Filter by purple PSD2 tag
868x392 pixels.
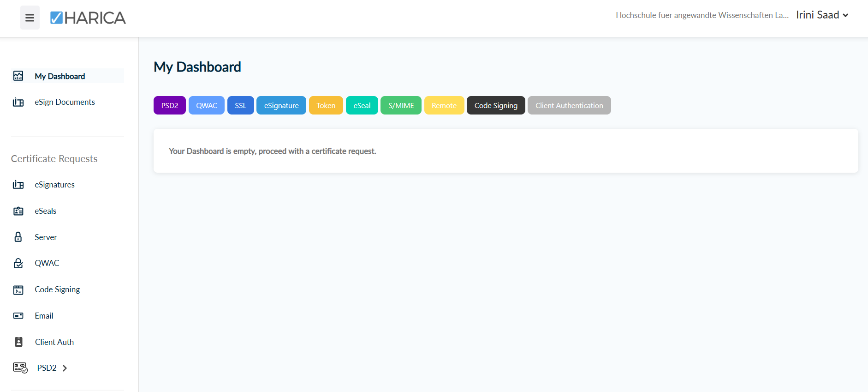point(170,105)
